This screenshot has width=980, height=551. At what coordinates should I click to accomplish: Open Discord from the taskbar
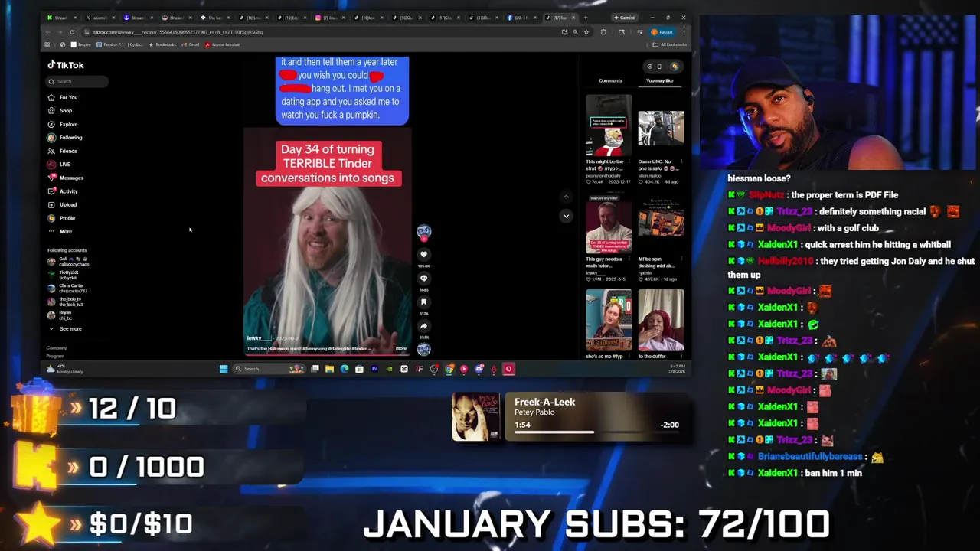pos(479,369)
